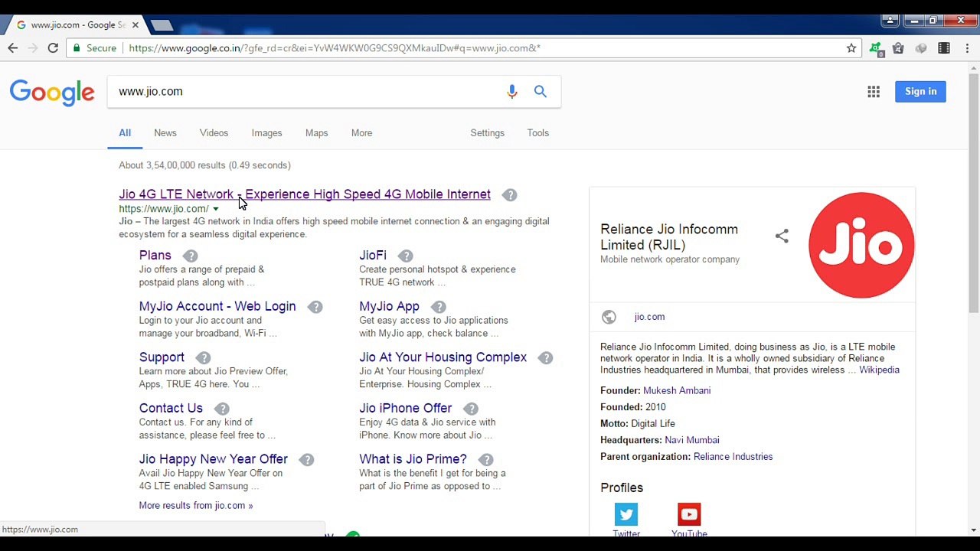
Task: Click the question mark beside Jio 4G LTE Network result
Action: pyautogui.click(x=510, y=195)
